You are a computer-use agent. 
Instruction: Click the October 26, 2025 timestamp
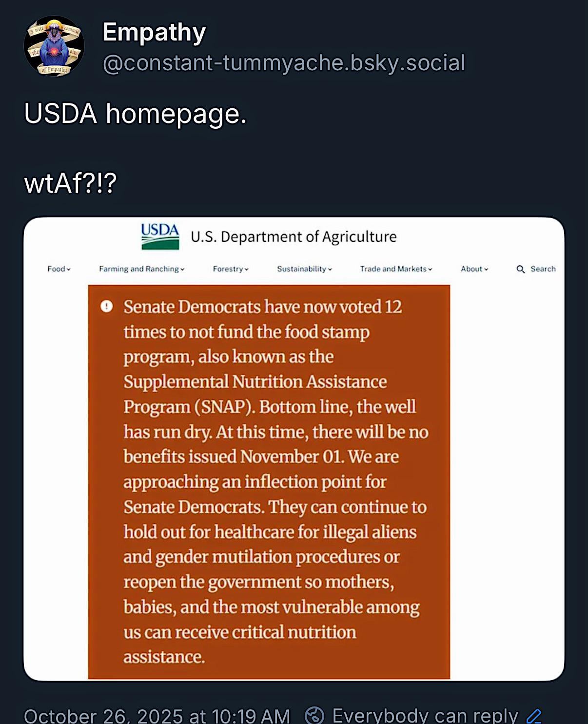pyautogui.click(x=157, y=716)
